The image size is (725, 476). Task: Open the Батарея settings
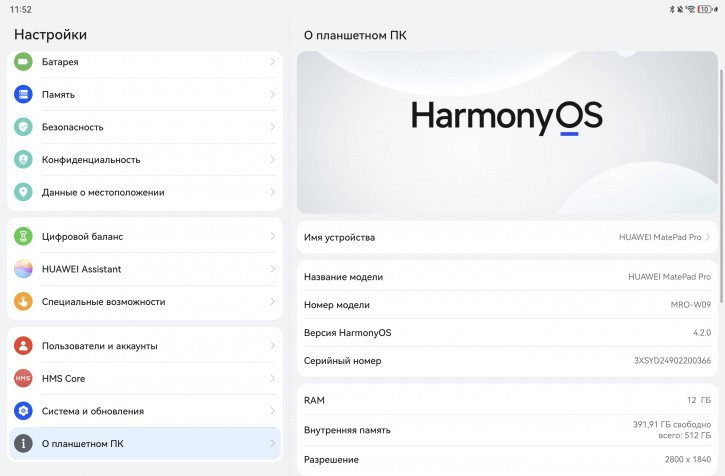[x=145, y=62]
